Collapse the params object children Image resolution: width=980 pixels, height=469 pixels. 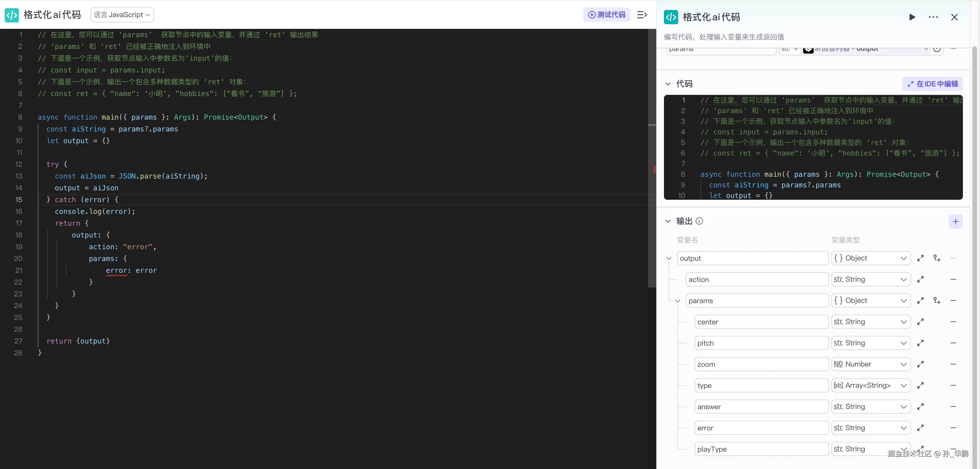tap(678, 301)
